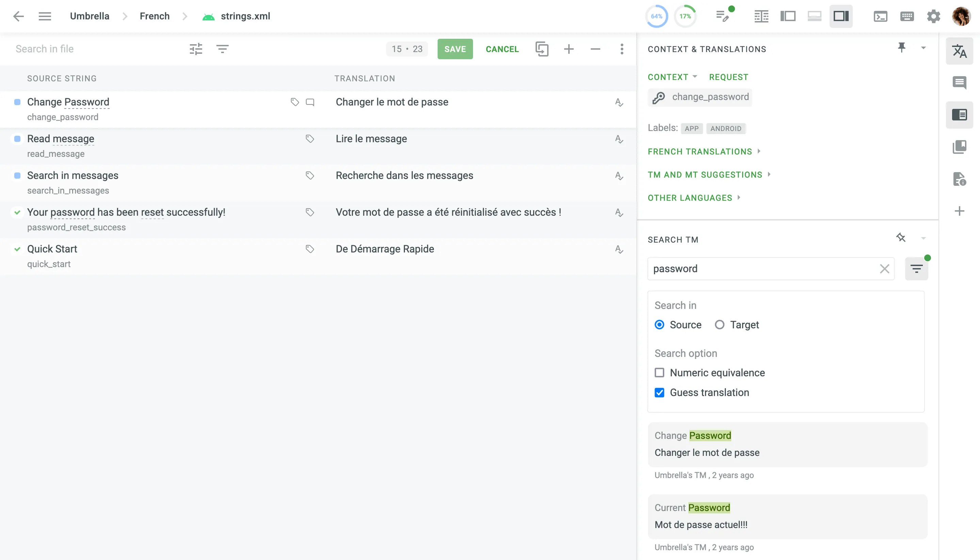Click the settings gear icon
This screenshot has width=980, height=560.
pos(933,16)
